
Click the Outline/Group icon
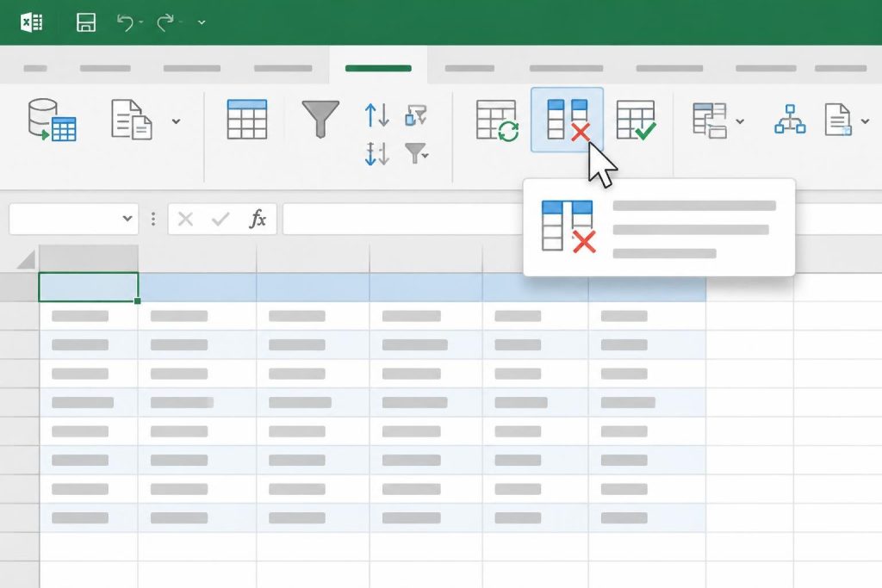710,121
